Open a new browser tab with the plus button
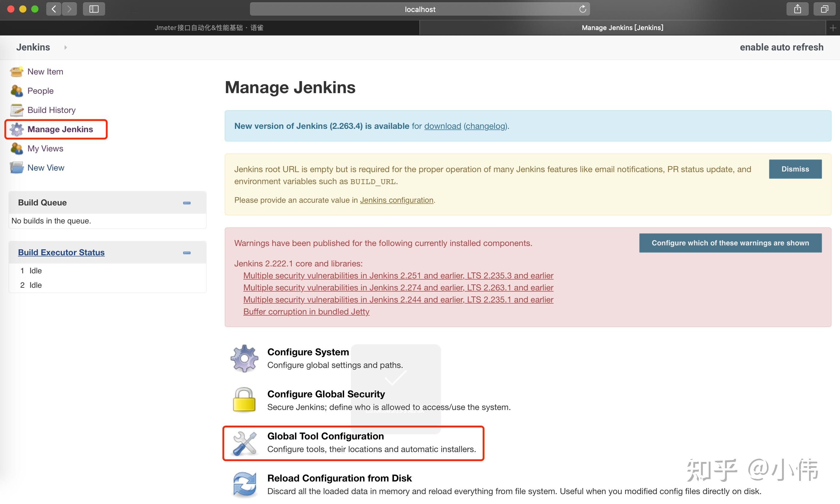This screenshot has width=840, height=504. tap(833, 28)
